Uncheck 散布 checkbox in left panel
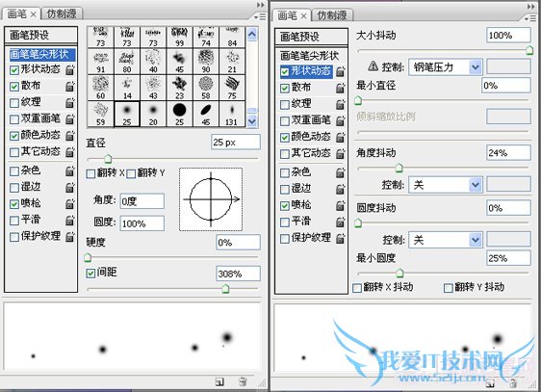This screenshot has width=541, height=392. [x=14, y=87]
